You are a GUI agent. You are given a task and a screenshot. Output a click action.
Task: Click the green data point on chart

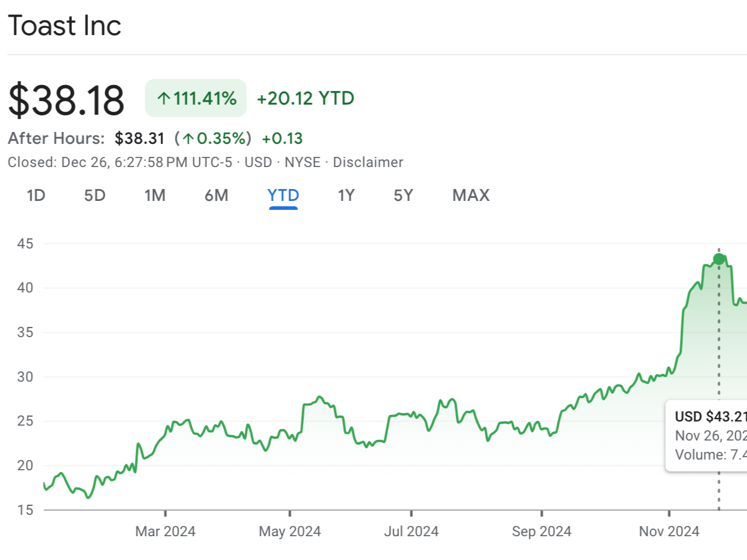[x=718, y=259]
